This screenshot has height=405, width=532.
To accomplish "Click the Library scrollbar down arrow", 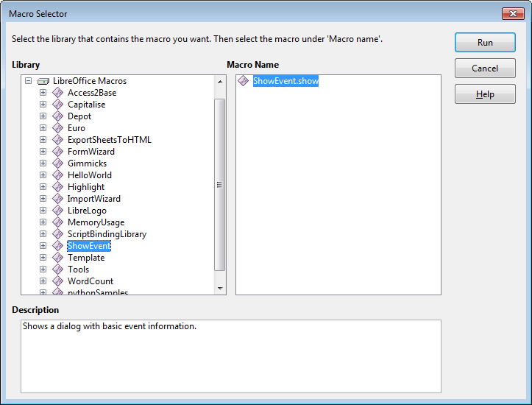I will (x=220, y=288).
